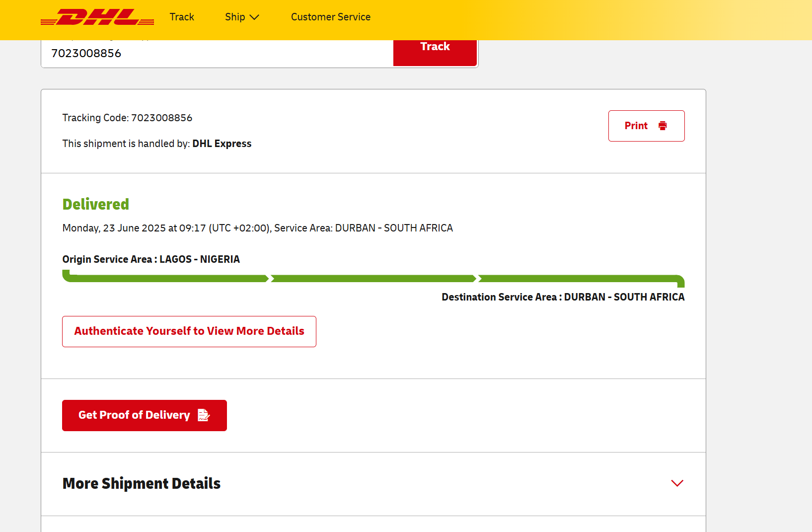This screenshot has width=812, height=532.
Task: Click the delivery date Monday, 23 June 2025 line
Action: tap(258, 228)
